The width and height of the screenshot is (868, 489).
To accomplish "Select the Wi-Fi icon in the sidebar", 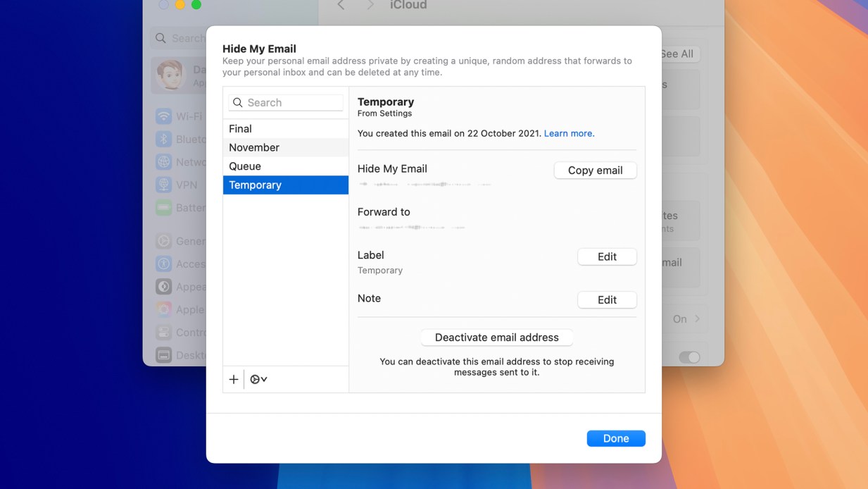I will pos(163,116).
